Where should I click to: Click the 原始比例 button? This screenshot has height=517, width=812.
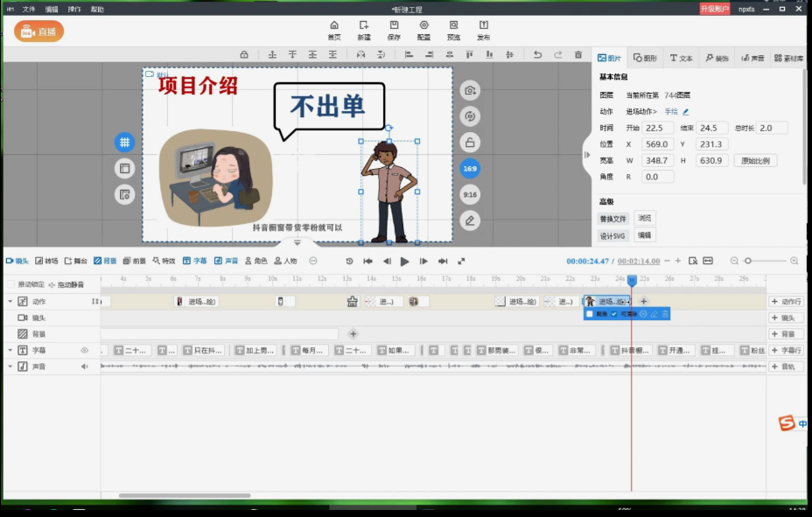[x=755, y=161]
